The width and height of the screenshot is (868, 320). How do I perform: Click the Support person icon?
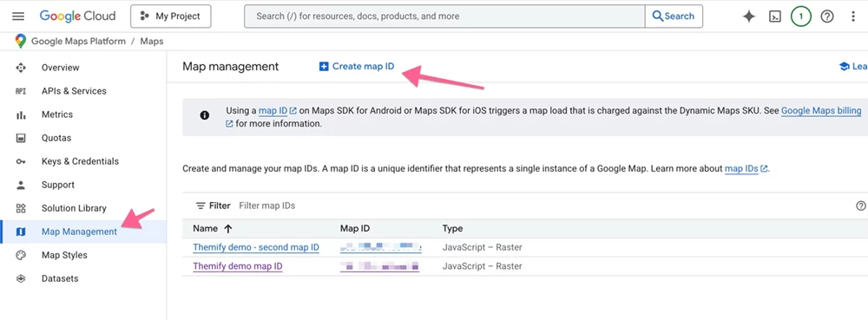(21, 185)
